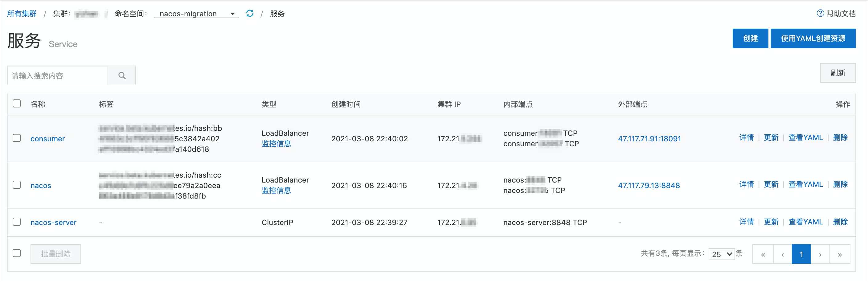Click 查看YAML for nacos row
Image resolution: width=868 pixels, height=282 pixels.
(806, 184)
